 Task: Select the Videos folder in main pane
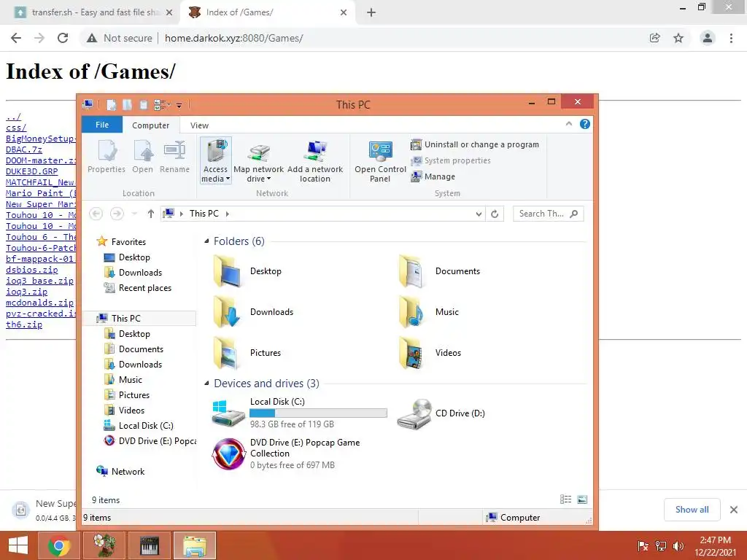(x=429, y=353)
